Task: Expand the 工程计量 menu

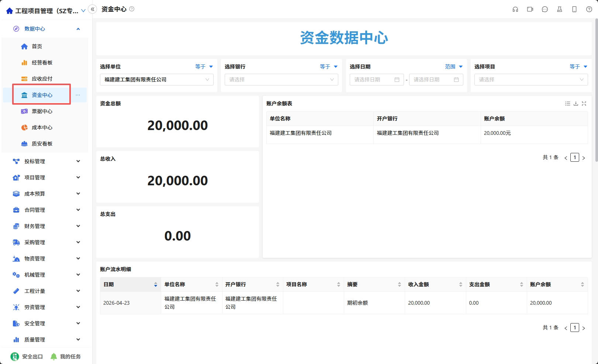Action: coord(78,291)
